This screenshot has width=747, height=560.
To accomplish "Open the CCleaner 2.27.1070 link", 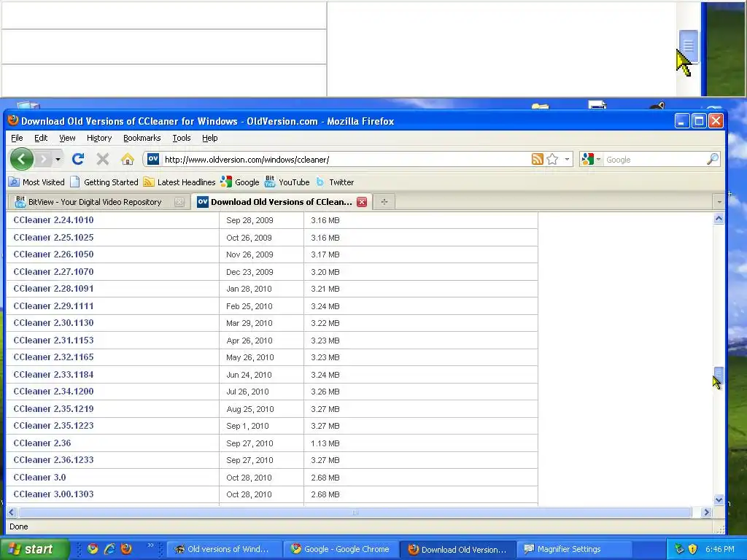I will (x=53, y=271).
